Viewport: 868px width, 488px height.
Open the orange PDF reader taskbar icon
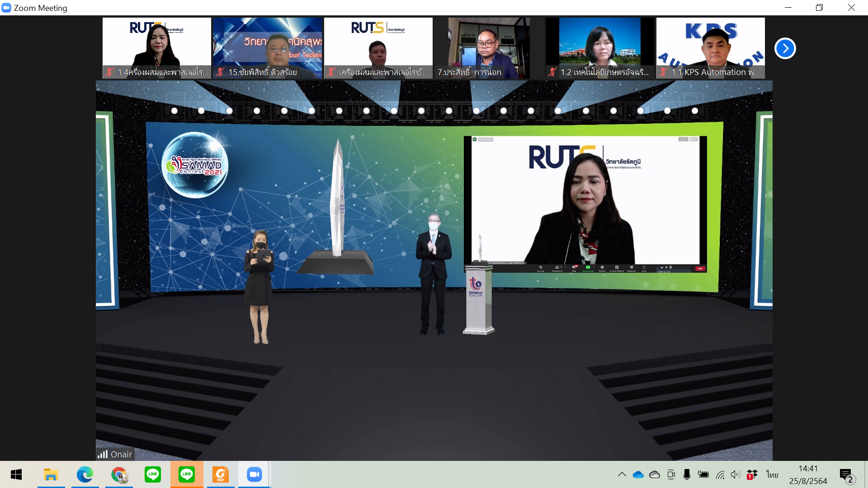click(221, 474)
